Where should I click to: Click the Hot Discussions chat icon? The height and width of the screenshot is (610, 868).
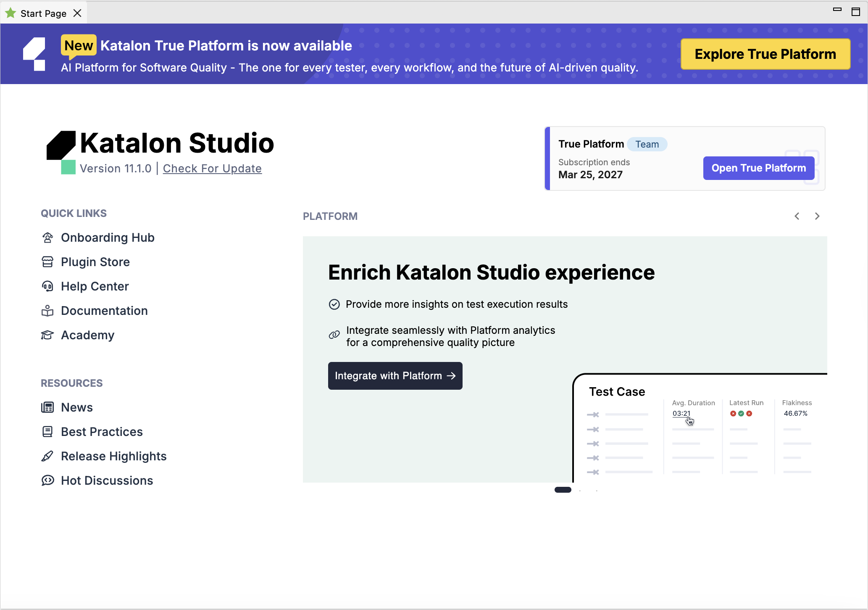pos(47,481)
